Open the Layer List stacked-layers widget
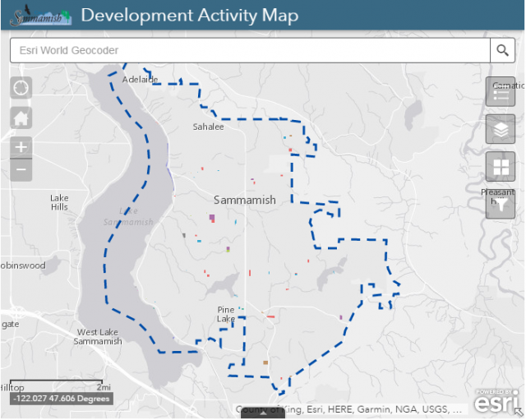This screenshot has height=420, width=526. [x=501, y=129]
